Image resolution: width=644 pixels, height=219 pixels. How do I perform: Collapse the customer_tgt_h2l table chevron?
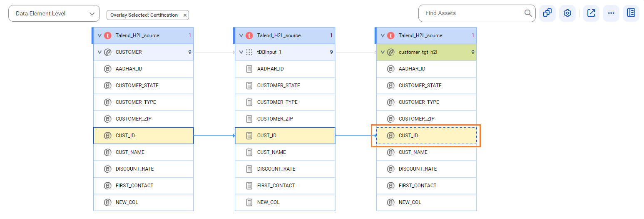pyautogui.click(x=383, y=52)
